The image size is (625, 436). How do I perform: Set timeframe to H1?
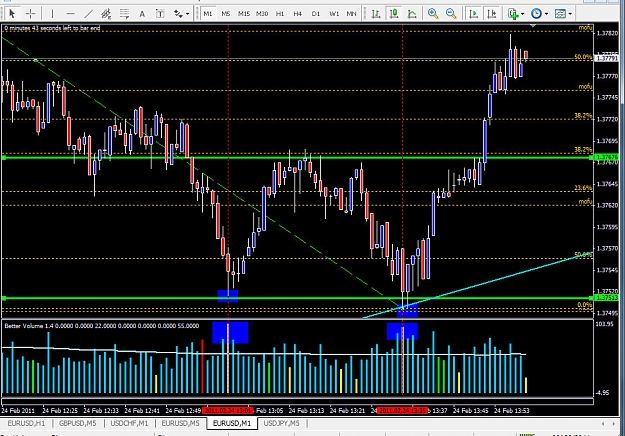point(280,14)
